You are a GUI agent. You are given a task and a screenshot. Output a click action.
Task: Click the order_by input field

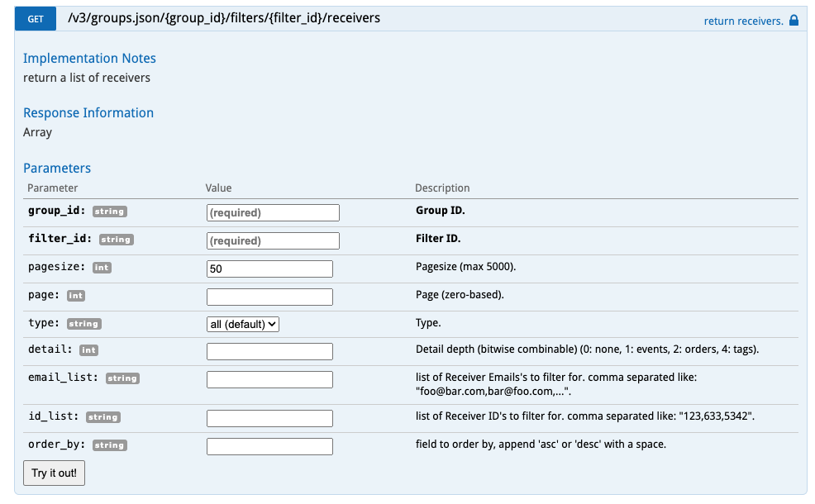(x=269, y=446)
